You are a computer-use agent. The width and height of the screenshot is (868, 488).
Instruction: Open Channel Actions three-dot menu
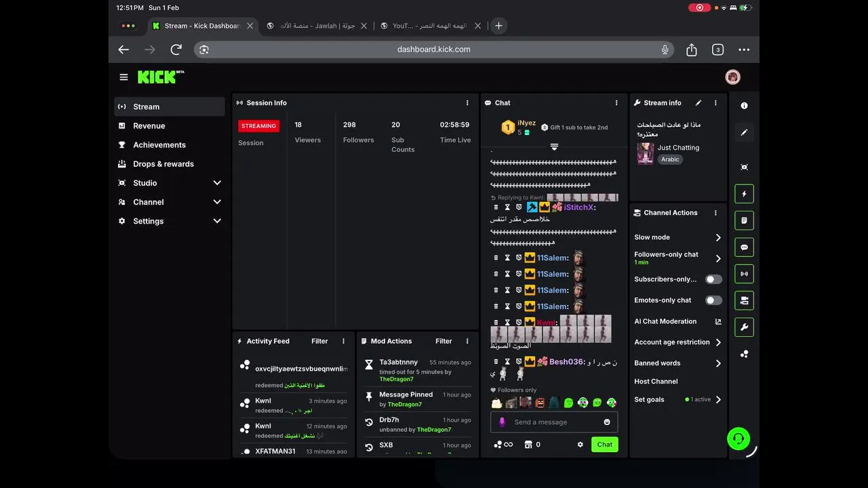(x=715, y=213)
